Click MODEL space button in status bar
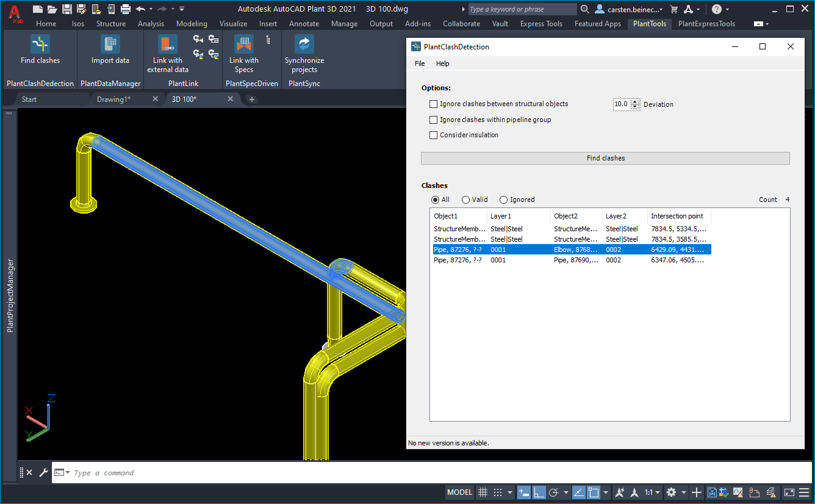Screen dimensions: 815x504 coord(460,492)
